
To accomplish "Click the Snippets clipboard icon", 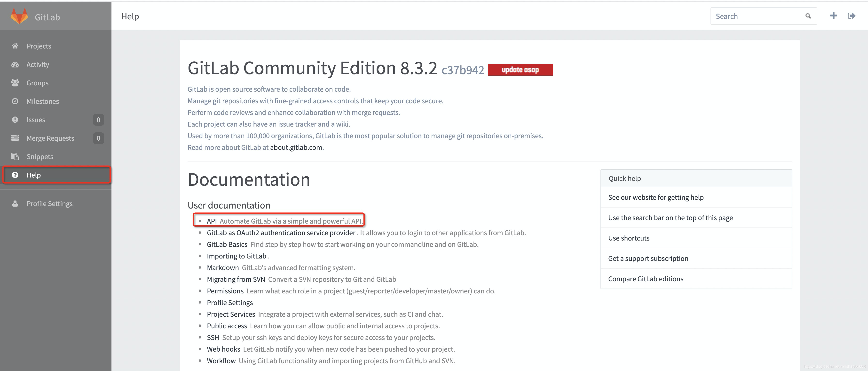I will (x=15, y=156).
